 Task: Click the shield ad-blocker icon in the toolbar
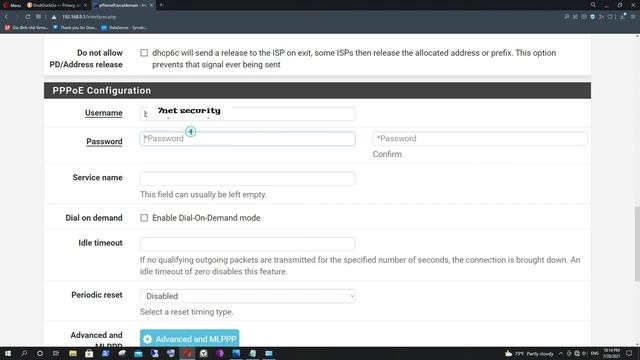(x=593, y=17)
